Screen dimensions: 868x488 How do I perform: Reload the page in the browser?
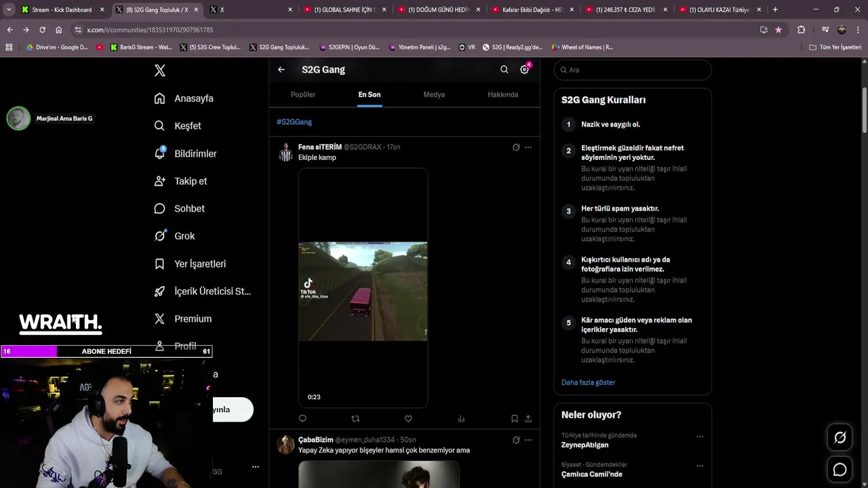coord(42,30)
